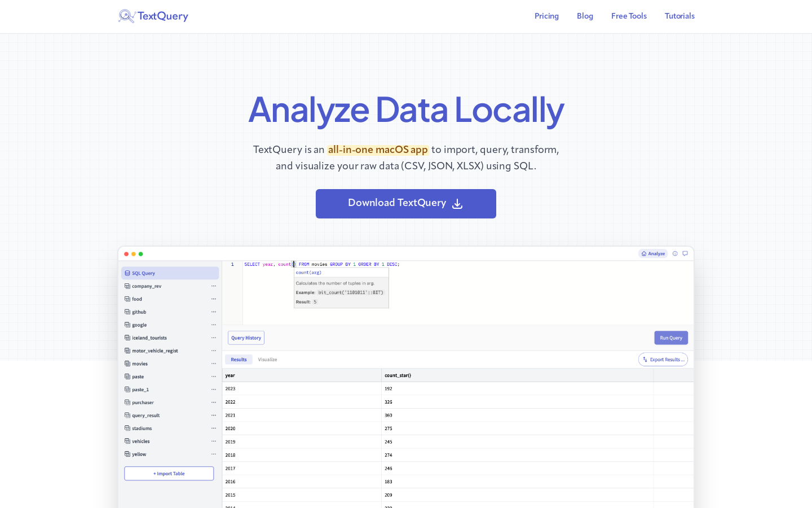Click the count(arg) autocomplete suggestion
812x508 pixels.
[x=341, y=273]
